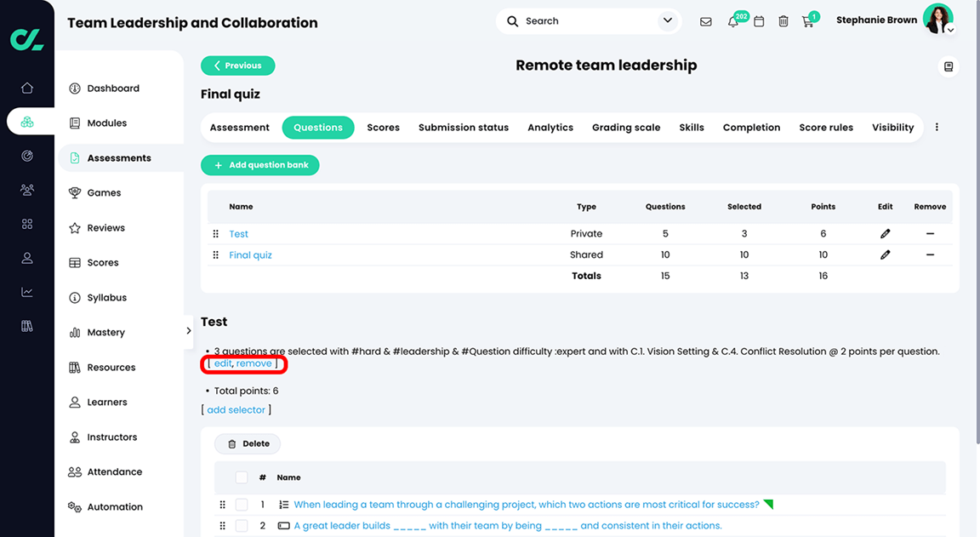Image resolution: width=980 pixels, height=537 pixels.
Task: Collapse the sidebar with arrow expander
Action: 188,331
